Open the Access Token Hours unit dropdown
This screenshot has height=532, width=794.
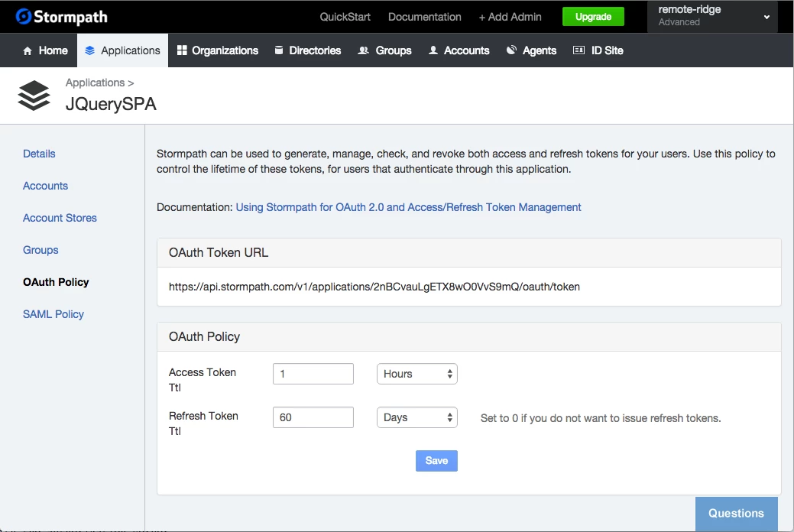tap(416, 374)
